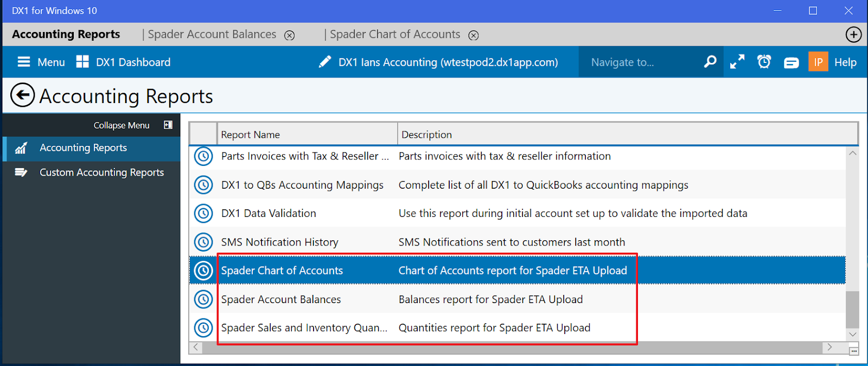Click into the Navigate to search field
The image size is (868, 366).
(640, 62)
